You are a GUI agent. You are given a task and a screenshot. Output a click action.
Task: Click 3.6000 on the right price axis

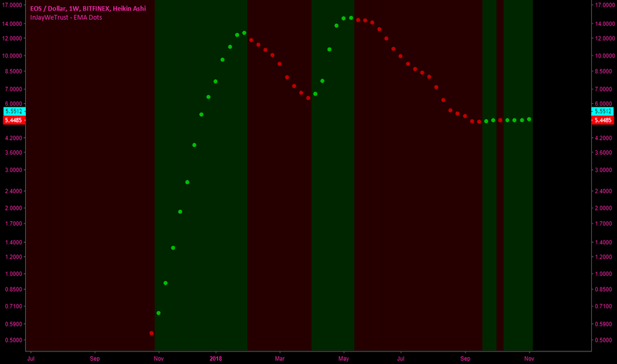pos(604,152)
